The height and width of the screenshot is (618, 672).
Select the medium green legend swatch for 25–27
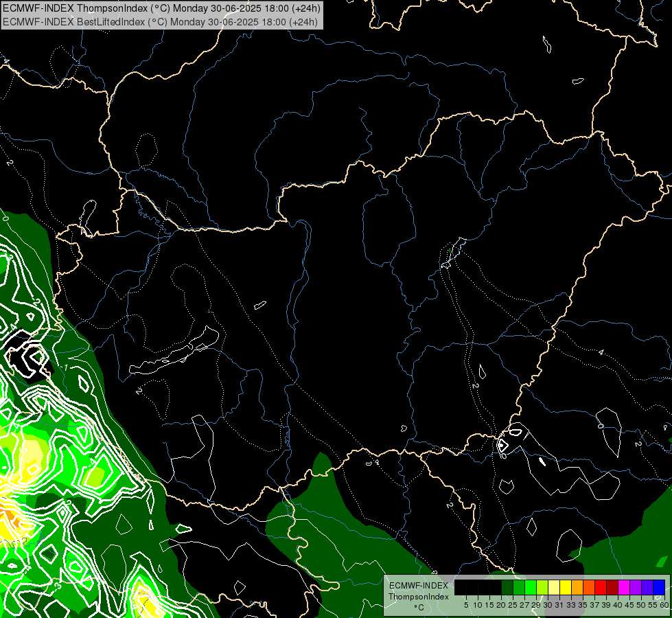click(x=519, y=587)
